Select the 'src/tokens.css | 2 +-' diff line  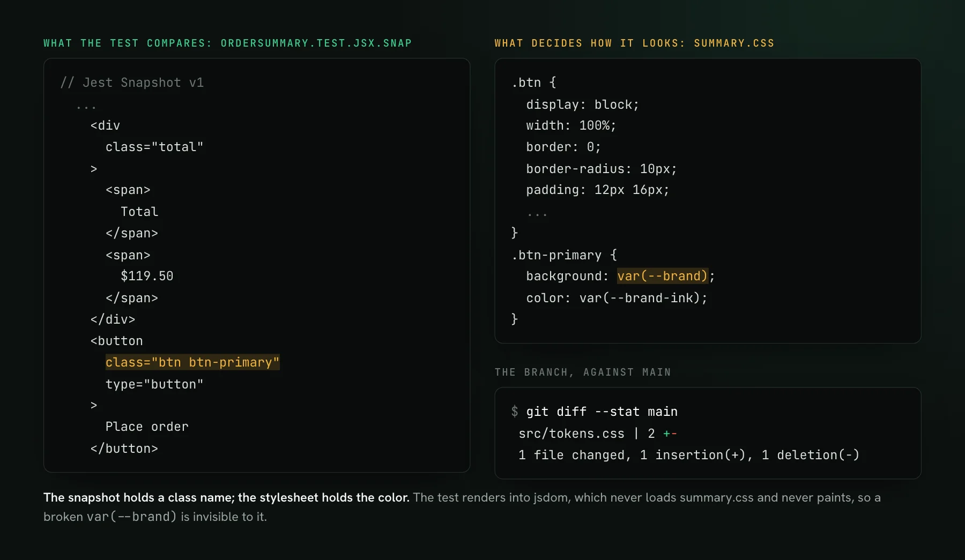(x=598, y=434)
